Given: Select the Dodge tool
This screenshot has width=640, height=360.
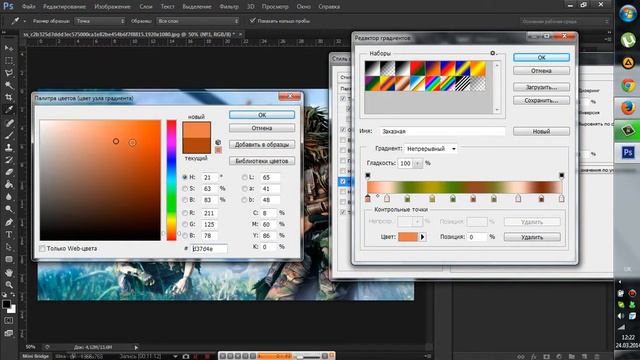Looking at the screenshot, I should pos(9,209).
